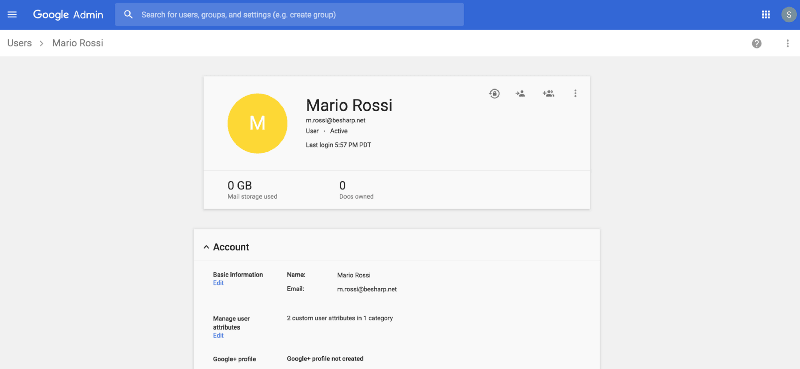Image resolution: width=800 pixels, height=369 pixels.
Task: Select Mario Rossi breadcrumb item
Action: [x=78, y=43]
